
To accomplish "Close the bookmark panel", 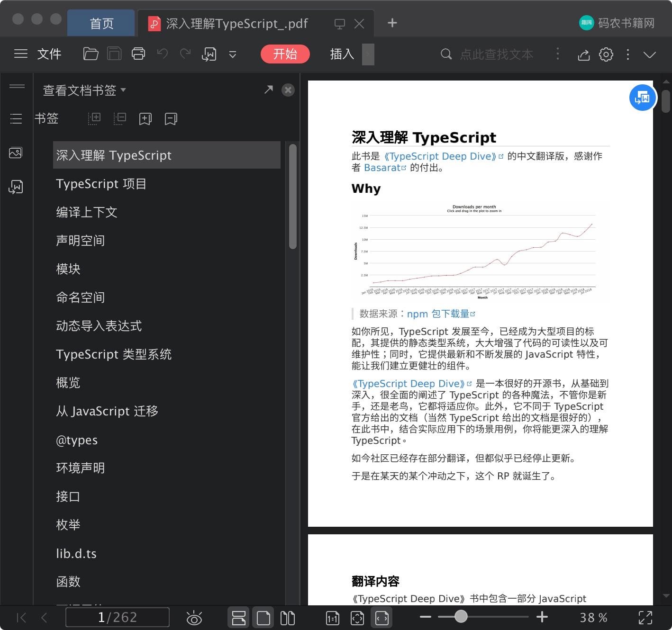I will (x=288, y=90).
